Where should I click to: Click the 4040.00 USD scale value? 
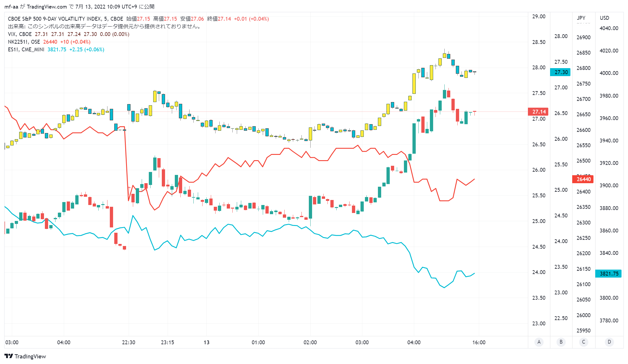[x=609, y=28]
